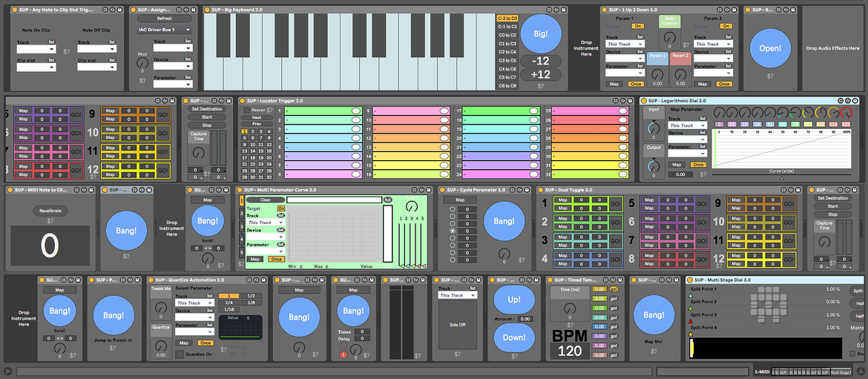Viewport: 868px width, 379px height.
Task: Check the Rescan box in Locator Trigger
Action: 247,110
